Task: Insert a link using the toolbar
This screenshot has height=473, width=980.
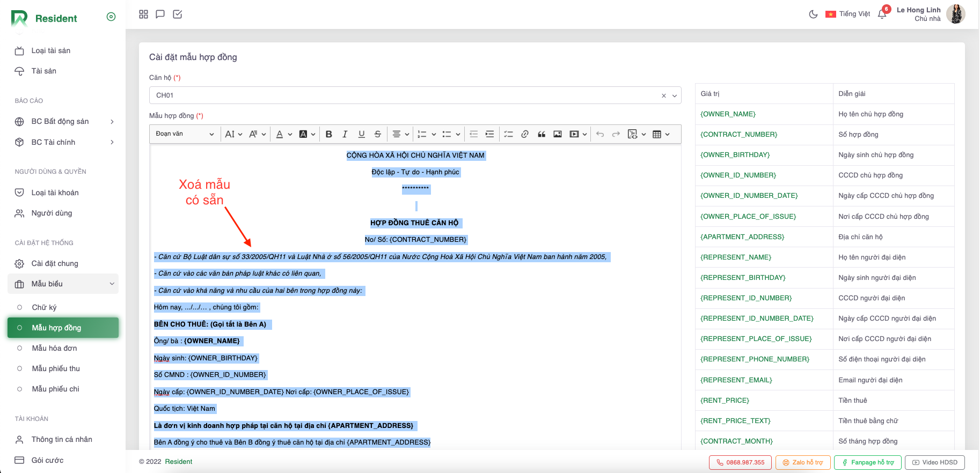Action: [x=525, y=134]
